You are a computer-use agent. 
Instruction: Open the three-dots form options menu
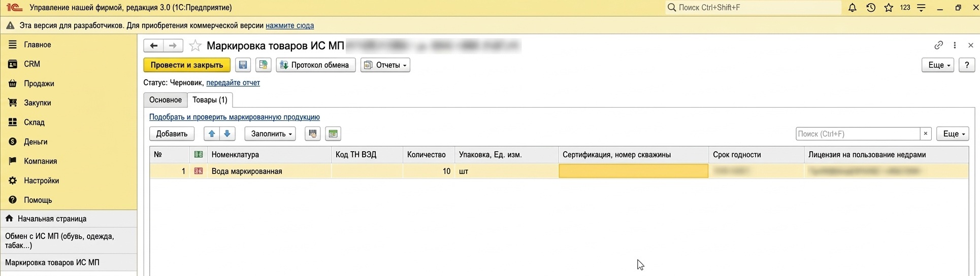(955, 45)
